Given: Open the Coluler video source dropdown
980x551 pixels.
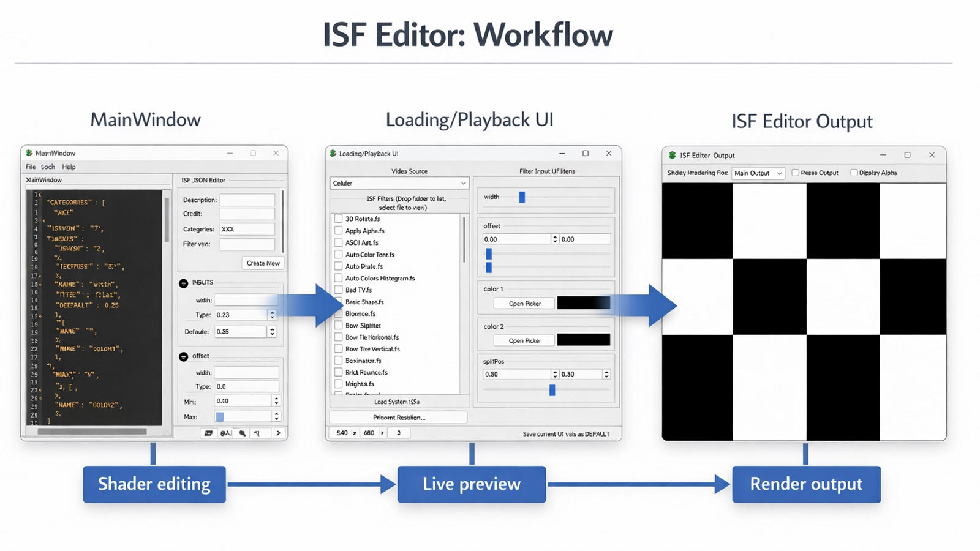Looking at the screenshot, I should coord(399,183).
